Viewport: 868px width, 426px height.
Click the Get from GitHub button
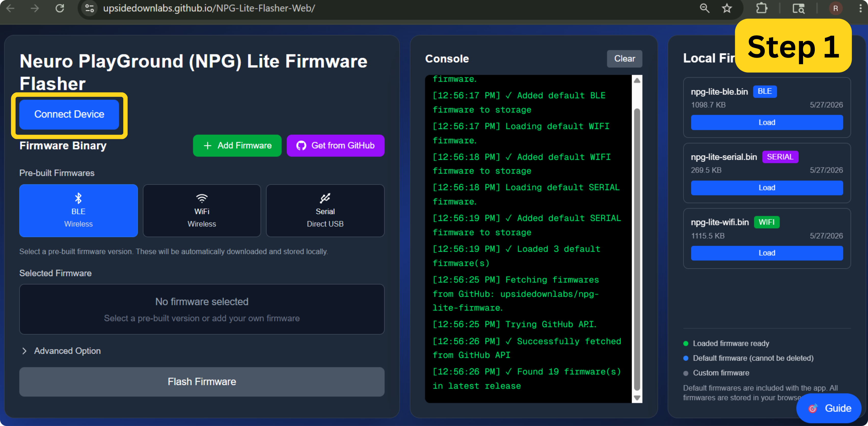coord(336,146)
